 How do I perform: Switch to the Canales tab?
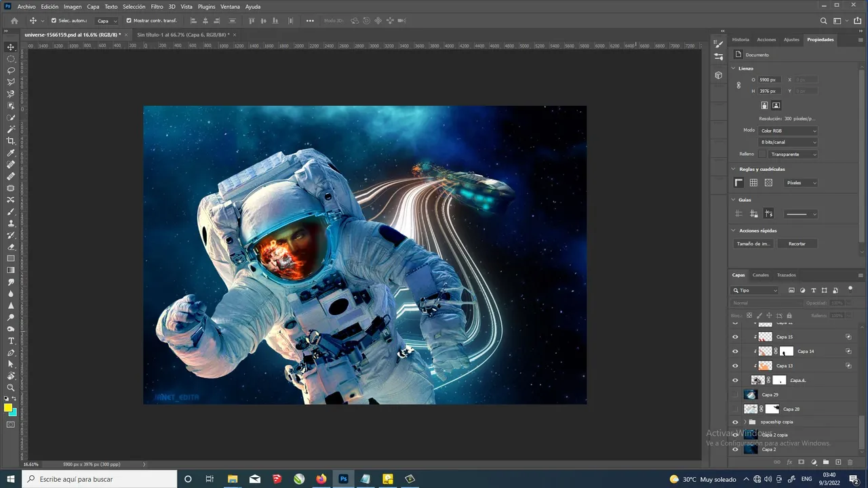[x=761, y=275]
